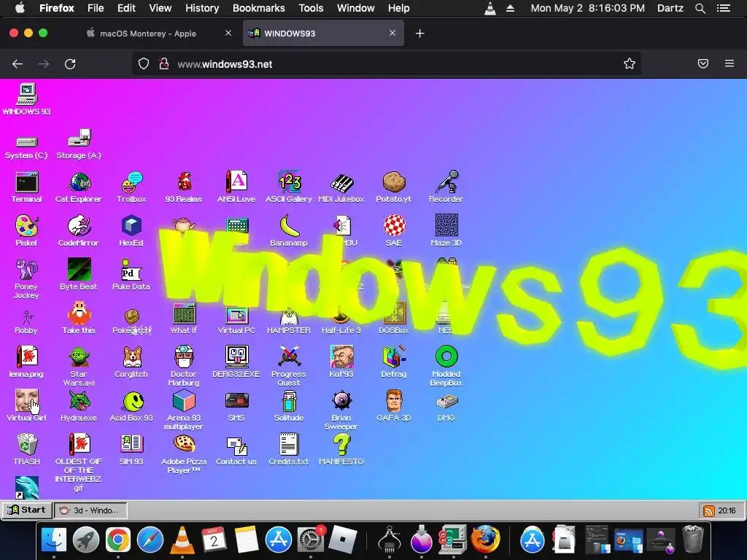The image size is (747, 560).
Task: Open MANIFESTO question mark icon
Action: (x=341, y=450)
